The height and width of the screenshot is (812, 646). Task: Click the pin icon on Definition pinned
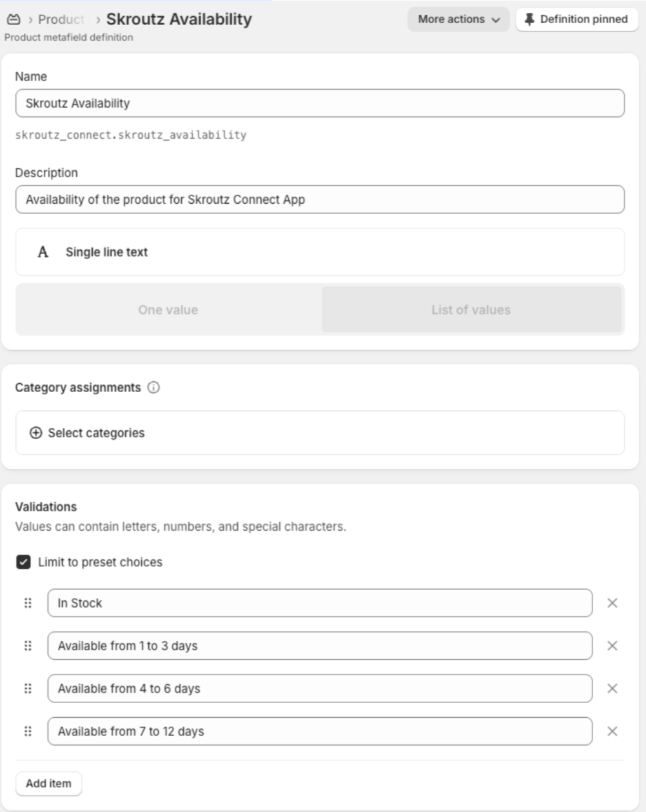(x=529, y=19)
